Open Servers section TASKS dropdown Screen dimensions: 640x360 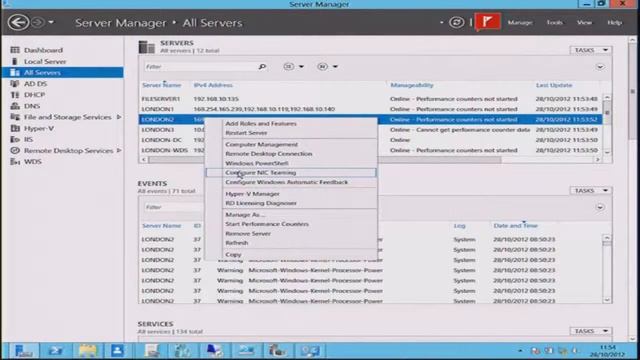591,50
